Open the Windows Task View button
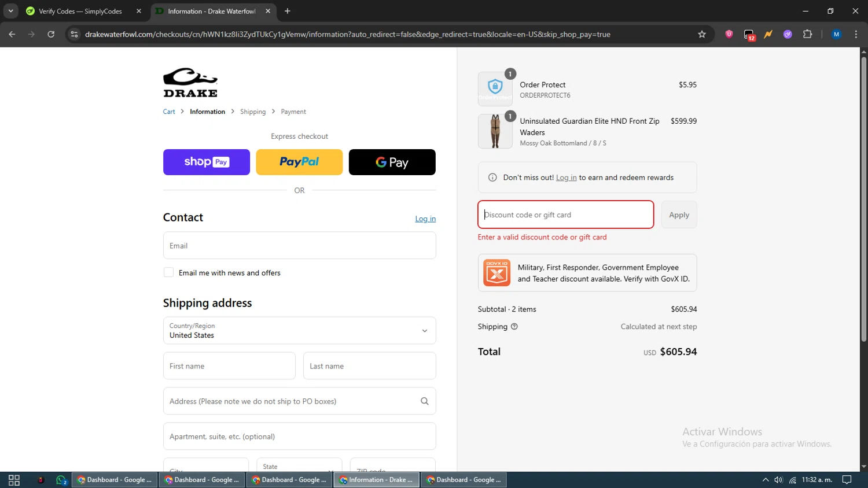 pos(14,480)
